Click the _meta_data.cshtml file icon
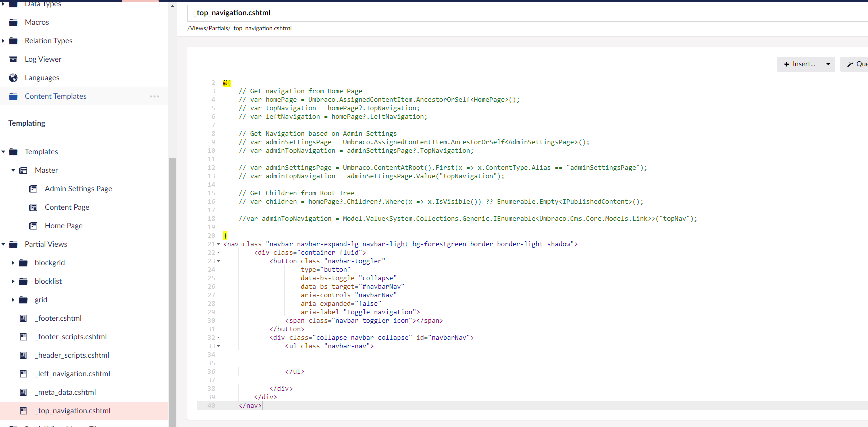The height and width of the screenshot is (427, 868). pyautogui.click(x=23, y=392)
